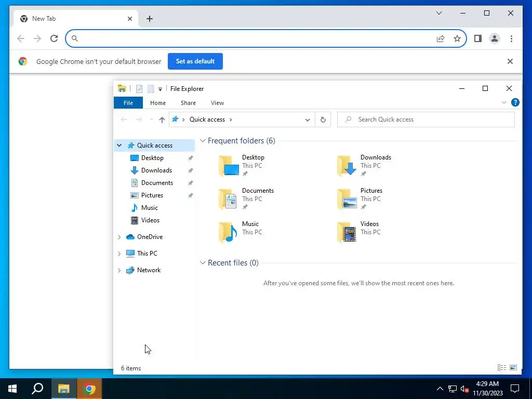Open the Chrome profile avatar

(x=495, y=38)
